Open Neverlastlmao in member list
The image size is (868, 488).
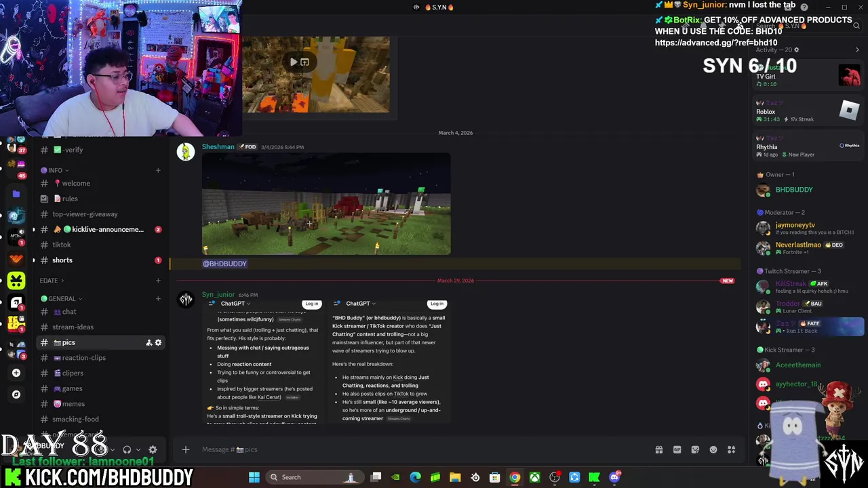point(808,247)
